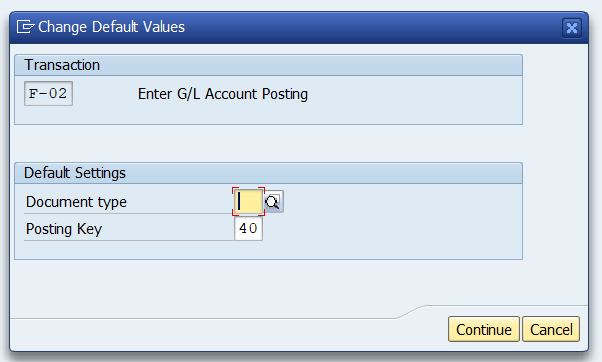
Task: Click blank area below Posting Key in Default Settings
Action: pos(268,250)
